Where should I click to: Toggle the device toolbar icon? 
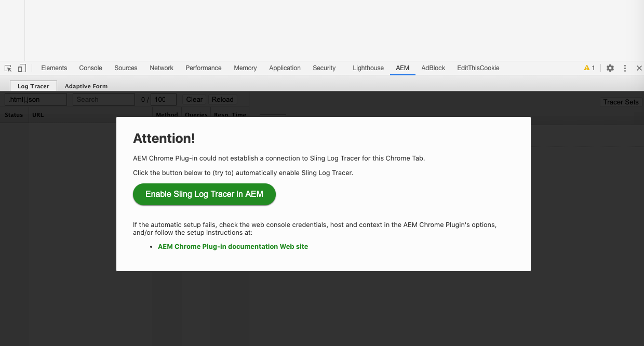22,68
